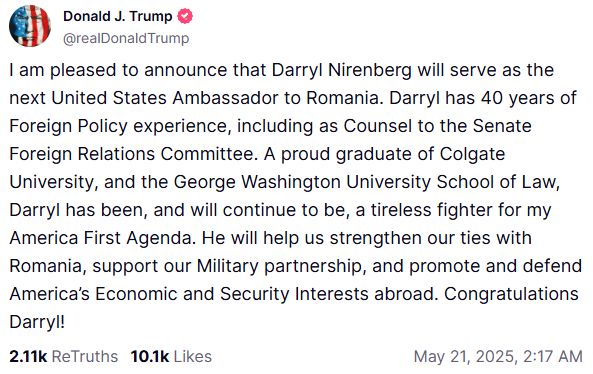593x374 pixels.
Task: Open the Likes label list
Action: pos(192,357)
